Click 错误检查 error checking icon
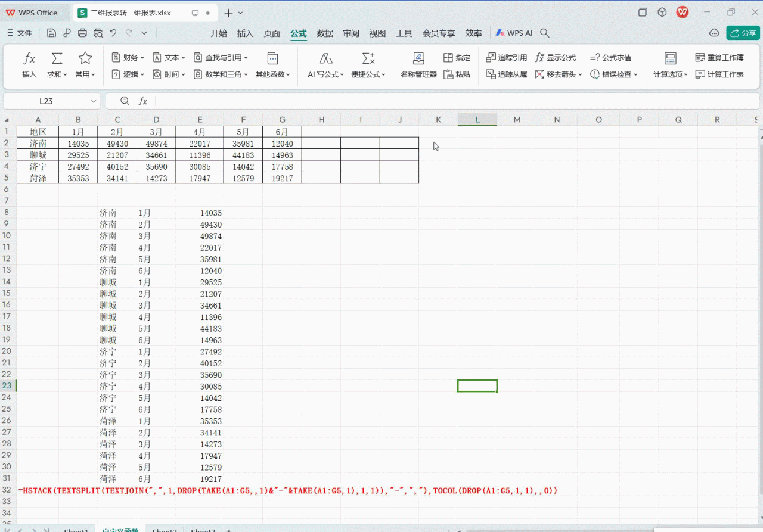Screen dimensions: 763x532 [x=595, y=74]
